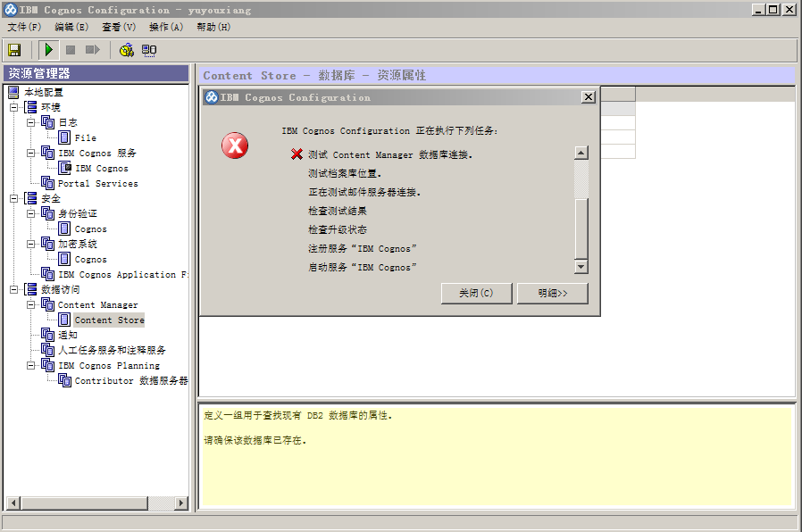Click explorer horizontal scroll right arrow

point(181,503)
